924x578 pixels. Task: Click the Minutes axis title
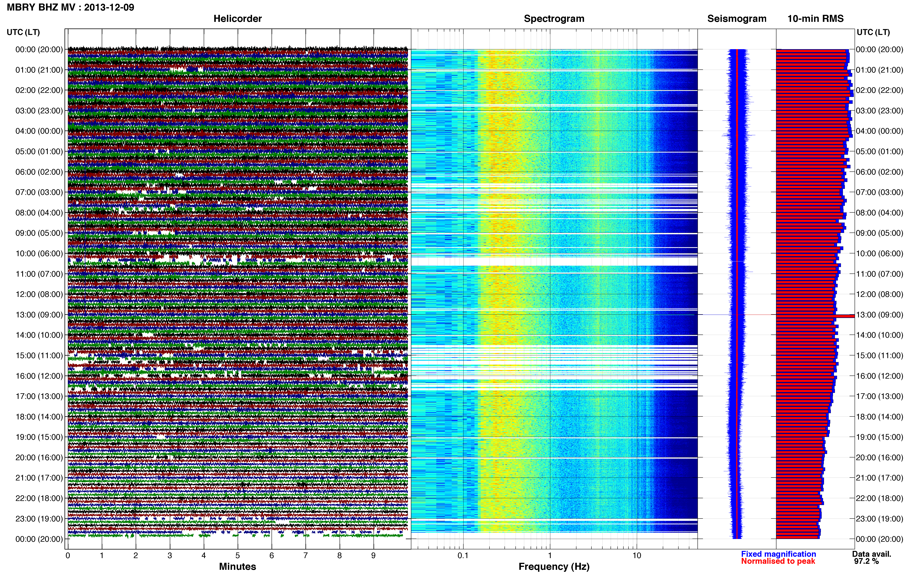(x=237, y=566)
